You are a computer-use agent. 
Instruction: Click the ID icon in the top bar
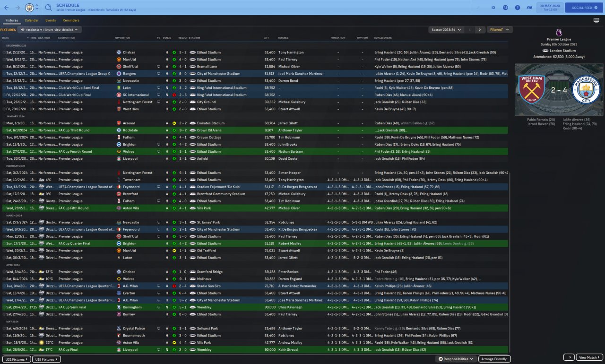click(493, 8)
